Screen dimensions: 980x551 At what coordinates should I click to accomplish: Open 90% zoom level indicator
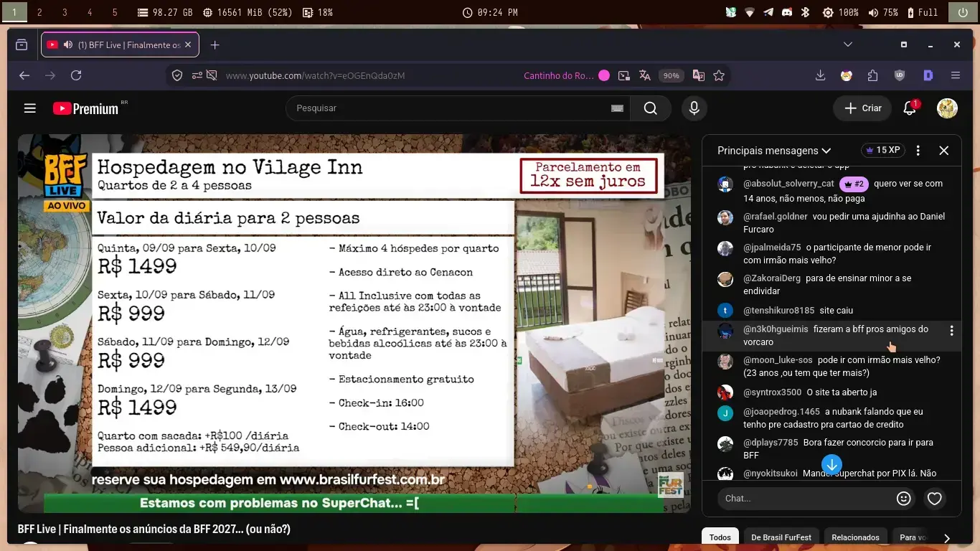(x=671, y=75)
